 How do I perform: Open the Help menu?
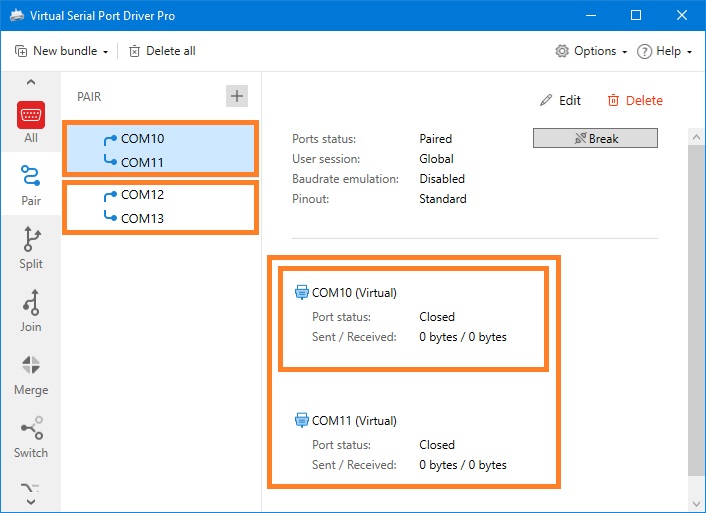click(665, 51)
